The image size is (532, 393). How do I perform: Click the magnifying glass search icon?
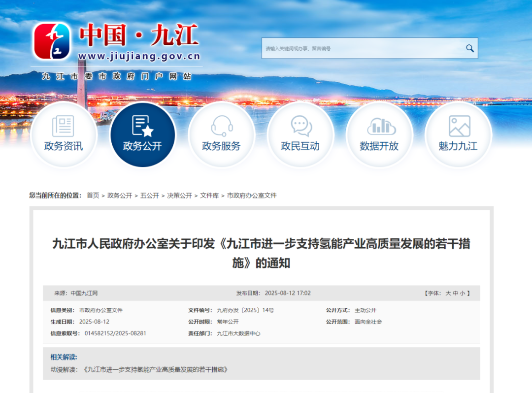[469, 48]
